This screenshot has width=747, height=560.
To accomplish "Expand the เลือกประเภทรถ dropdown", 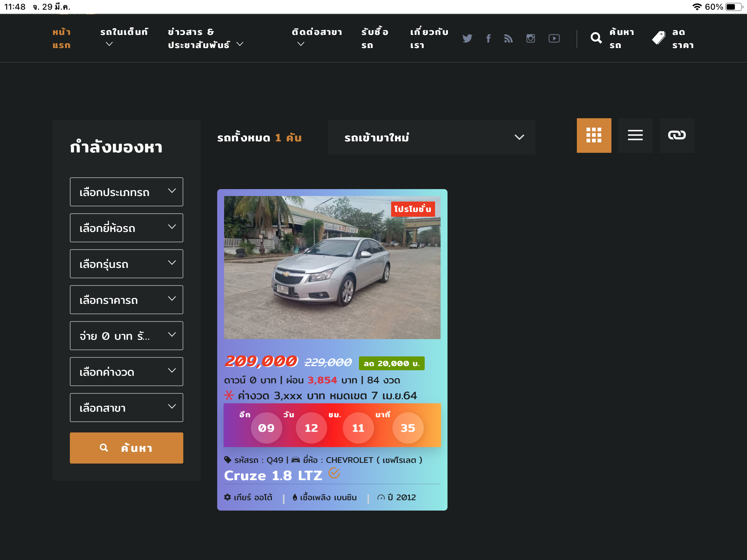I will coord(127,192).
